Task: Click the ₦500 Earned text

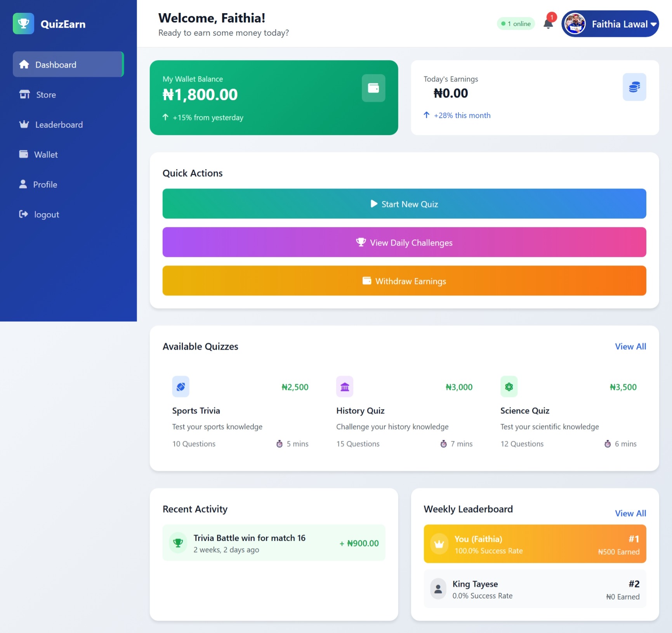Action: (619, 552)
